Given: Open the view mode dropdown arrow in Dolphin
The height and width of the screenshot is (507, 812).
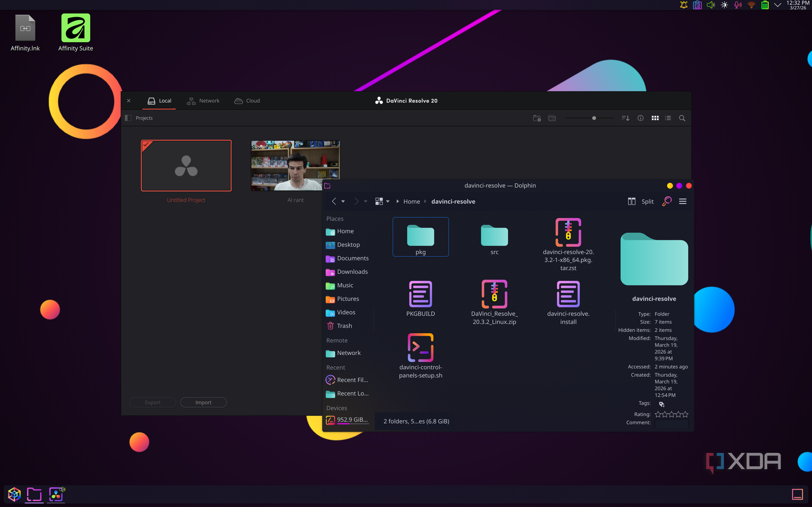Looking at the screenshot, I should (x=388, y=202).
